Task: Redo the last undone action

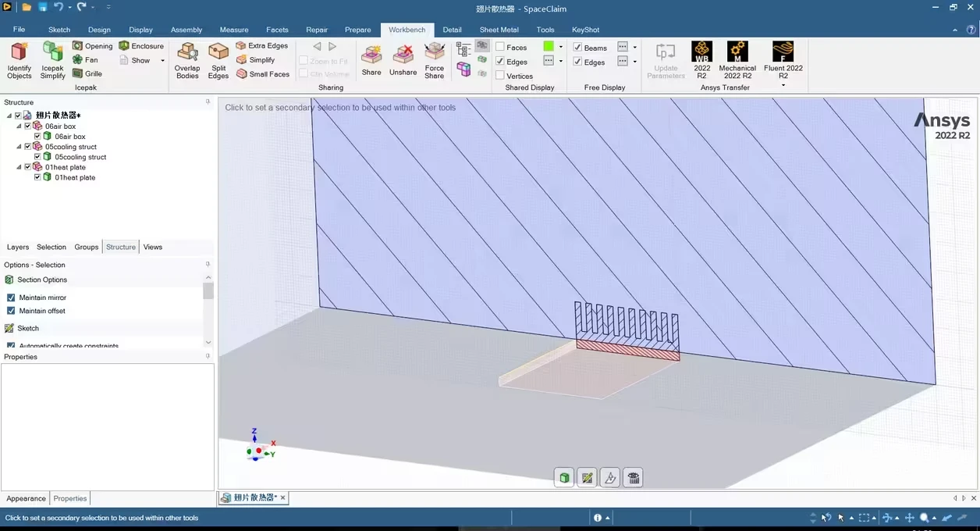Action: pyautogui.click(x=81, y=7)
